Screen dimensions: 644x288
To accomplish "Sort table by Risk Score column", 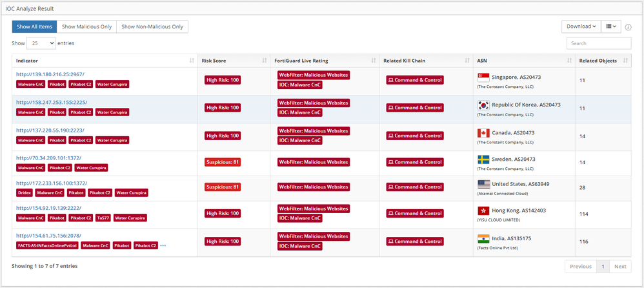I will [234, 61].
